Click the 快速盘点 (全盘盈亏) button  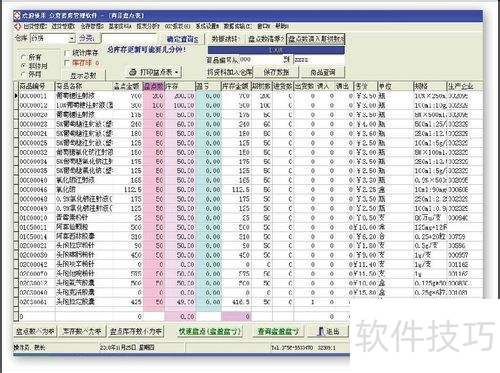coord(210,331)
